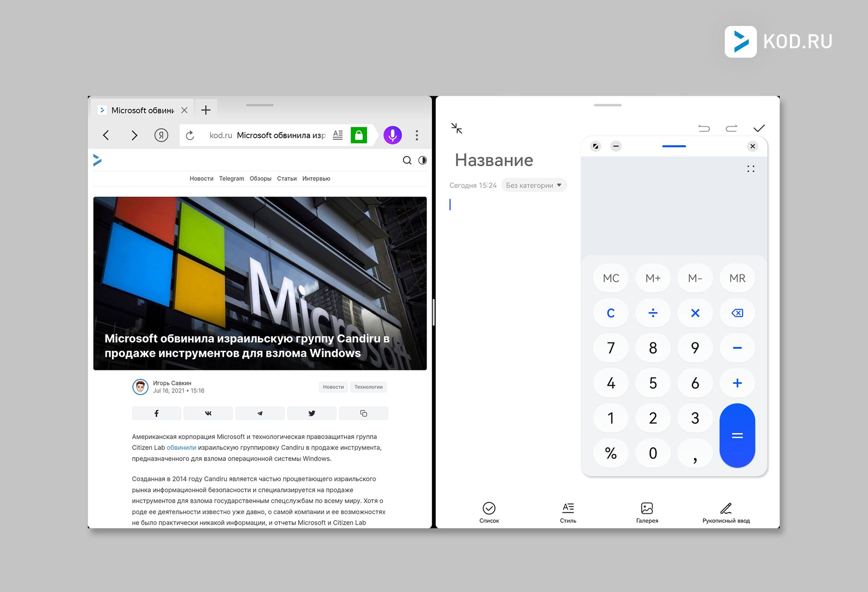Tap MC memory clear key

[611, 278]
